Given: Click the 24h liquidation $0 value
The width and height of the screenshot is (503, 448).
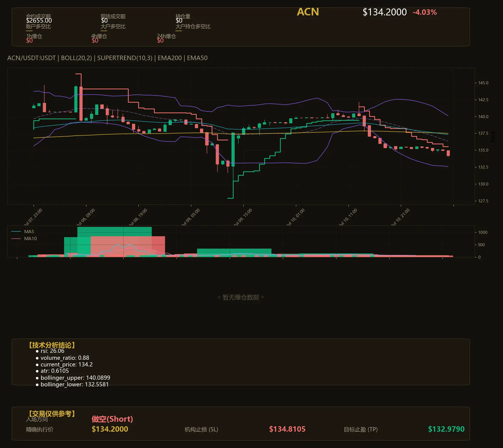Looking at the screenshot, I should pyautogui.click(x=160, y=40).
